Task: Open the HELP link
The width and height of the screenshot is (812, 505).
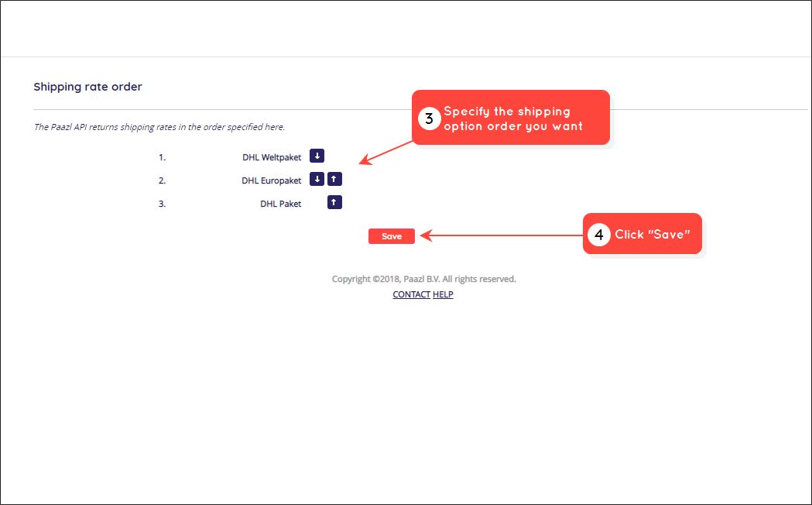Action: click(x=443, y=294)
